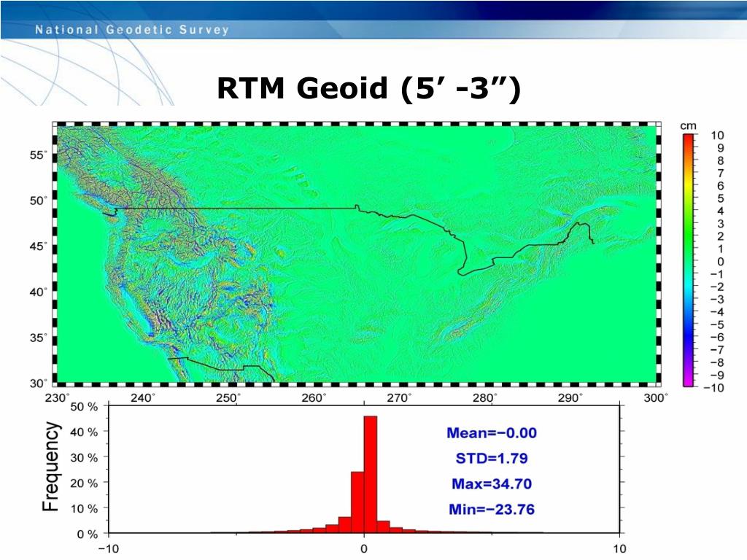Click the 0 label on histogram x-axis
This screenshot has width=747, height=560.
point(364,548)
